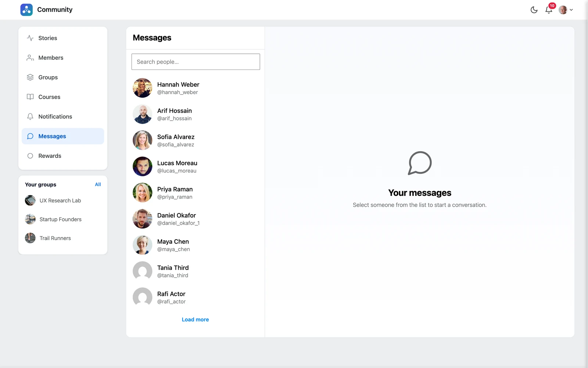Select the Messages sidebar item
Screen dimensions: 588x368
[x=63, y=136]
